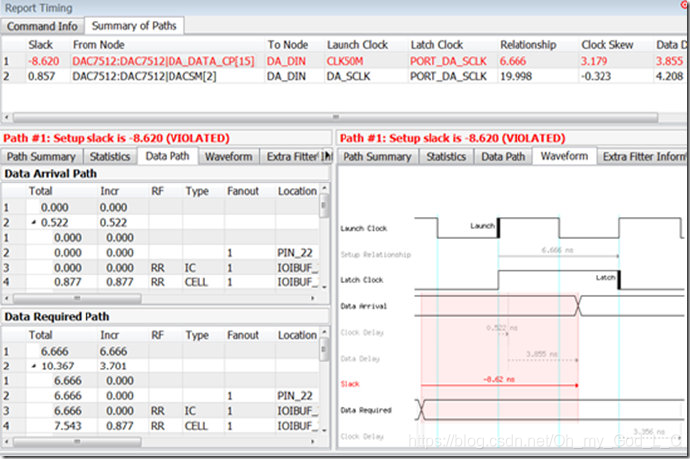This screenshot has height=459, width=690.
Task: Open right pane Extra Fitter Information tab
Action: point(642,157)
